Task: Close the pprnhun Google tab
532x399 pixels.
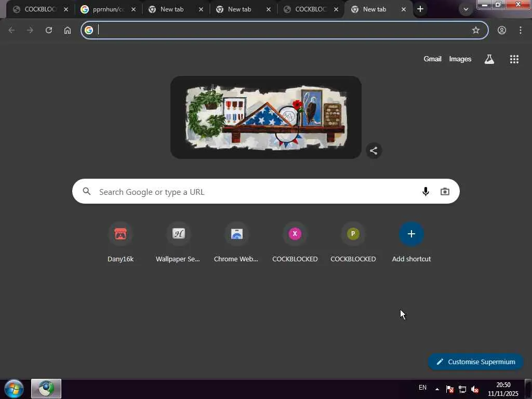Action: tap(134, 9)
